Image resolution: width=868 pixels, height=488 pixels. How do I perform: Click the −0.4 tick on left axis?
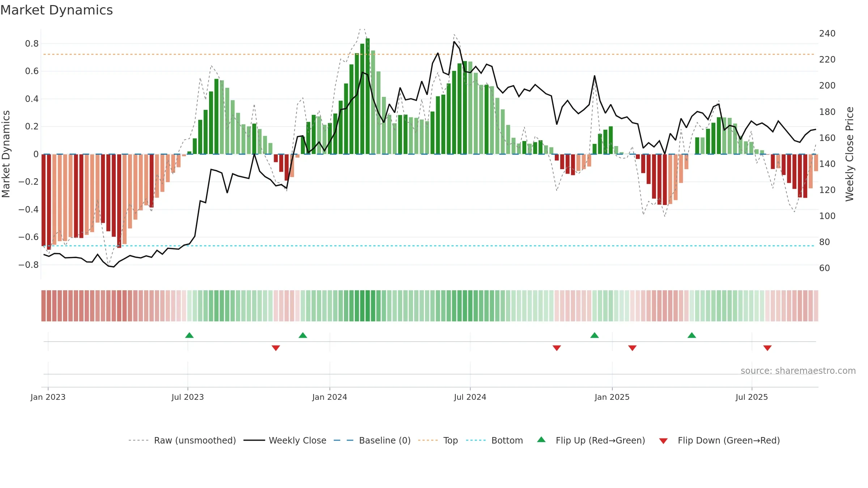[x=29, y=209]
